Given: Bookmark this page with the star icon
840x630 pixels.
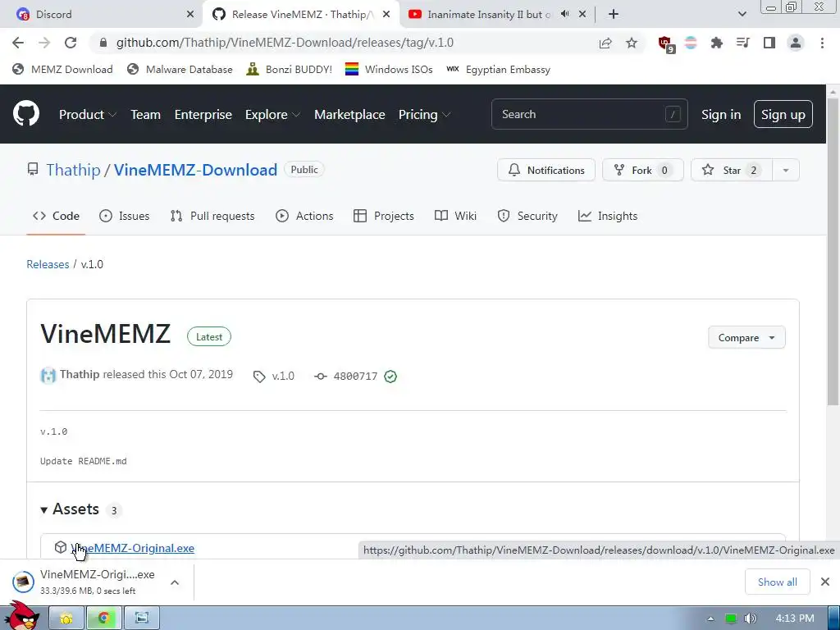Looking at the screenshot, I should click(632, 43).
